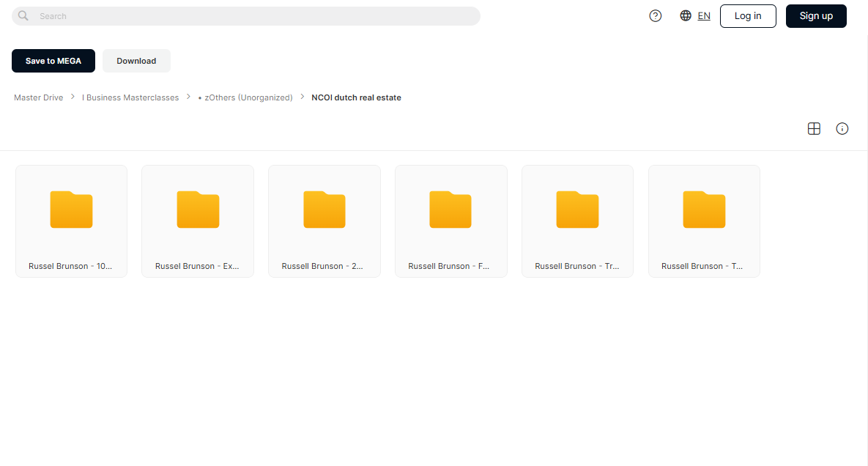This screenshot has height=466, width=868.
Task: Open folder icon for Russel Brunson - 10...
Action: coord(71,210)
